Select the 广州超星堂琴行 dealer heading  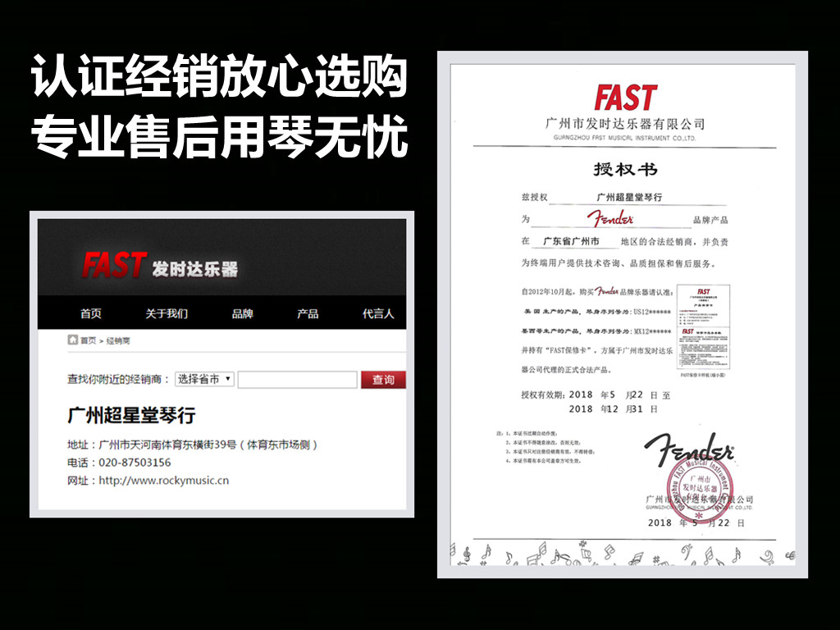(x=131, y=415)
